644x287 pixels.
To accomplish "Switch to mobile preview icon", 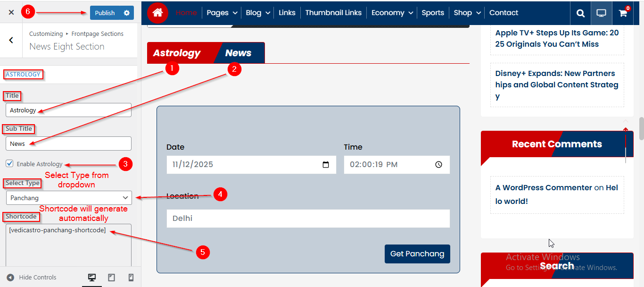I will 131,278.
